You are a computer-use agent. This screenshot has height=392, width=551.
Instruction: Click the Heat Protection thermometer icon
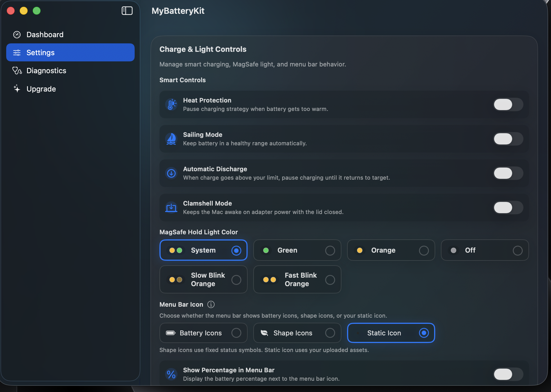point(171,104)
